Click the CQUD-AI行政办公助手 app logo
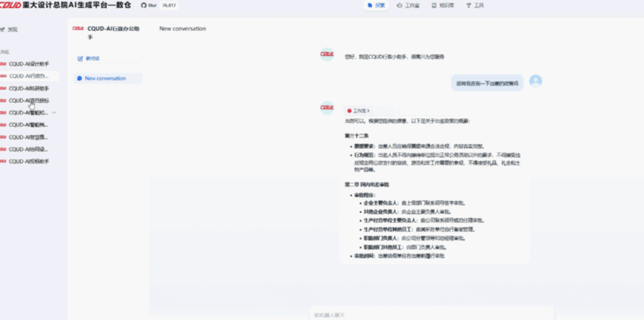The width and height of the screenshot is (644, 320). pos(78,29)
